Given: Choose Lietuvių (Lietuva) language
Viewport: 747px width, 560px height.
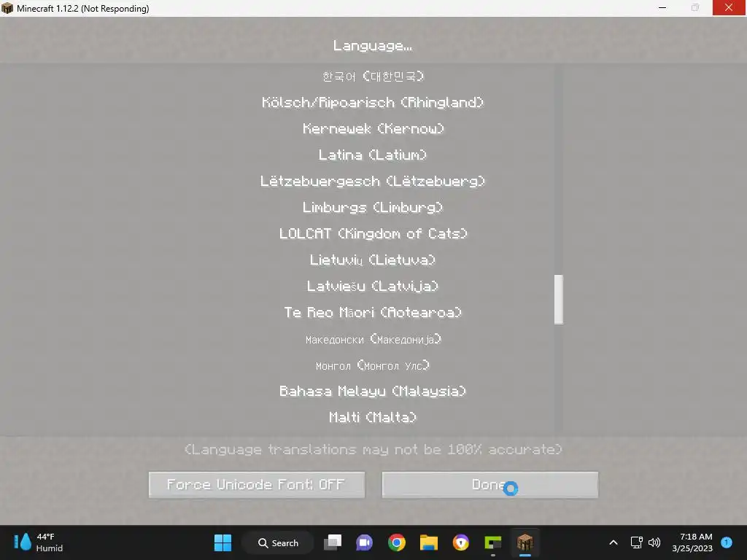Looking at the screenshot, I should (x=373, y=260).
